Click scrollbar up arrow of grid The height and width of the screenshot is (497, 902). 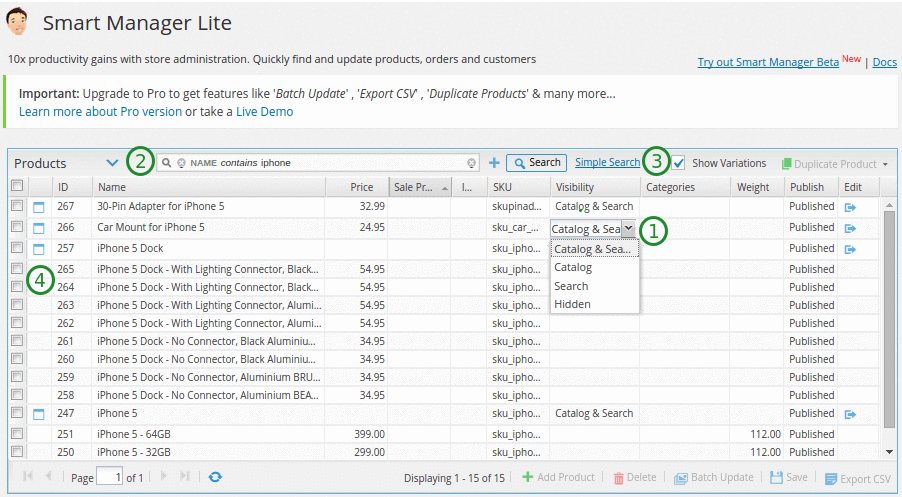(x=889, y=205)
